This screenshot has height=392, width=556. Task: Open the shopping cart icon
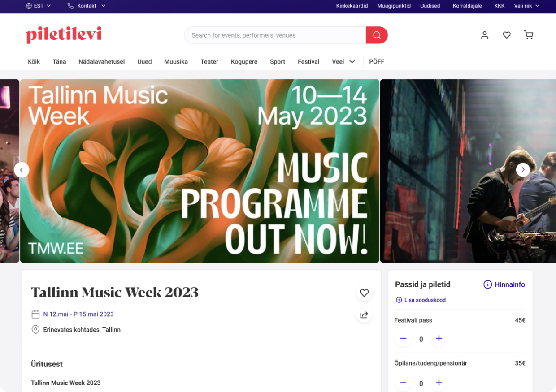point(529,35)
